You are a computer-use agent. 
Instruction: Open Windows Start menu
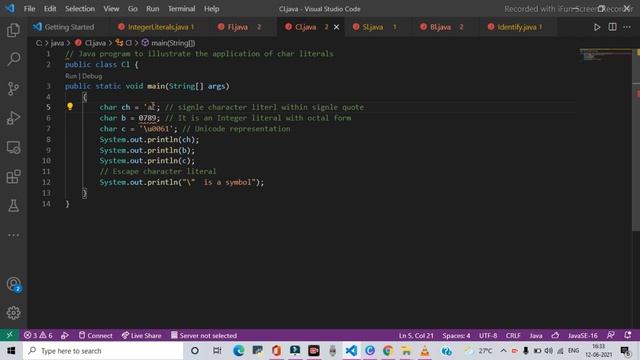click(11, 351)
